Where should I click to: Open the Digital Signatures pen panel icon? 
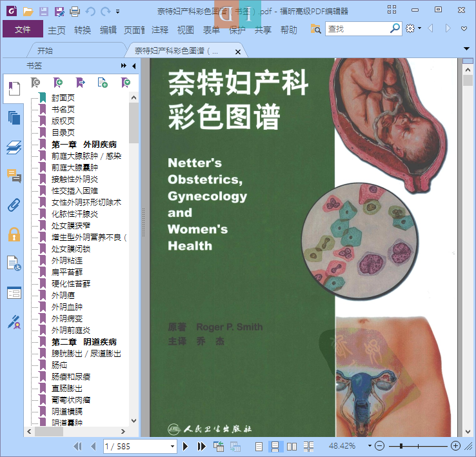[14, 322]
